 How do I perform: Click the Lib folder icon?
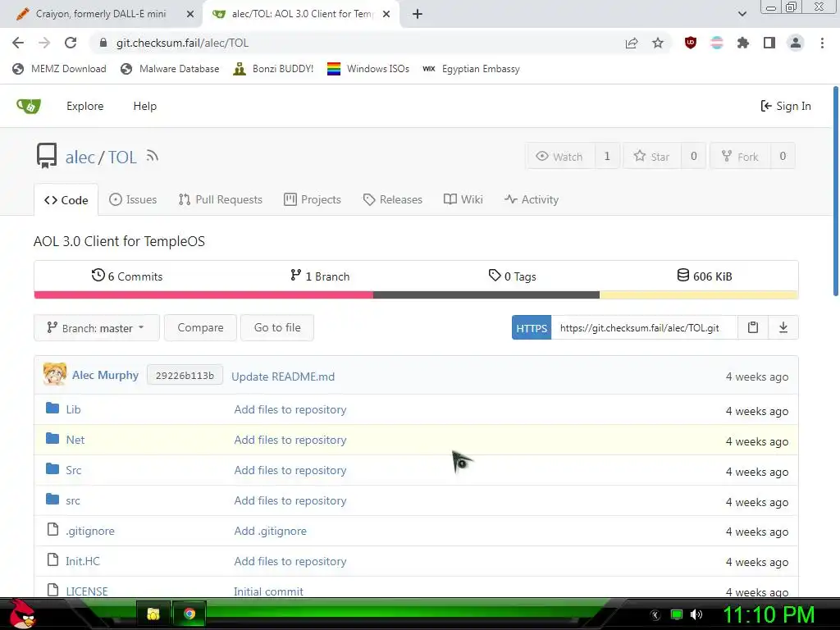point(52,409)
